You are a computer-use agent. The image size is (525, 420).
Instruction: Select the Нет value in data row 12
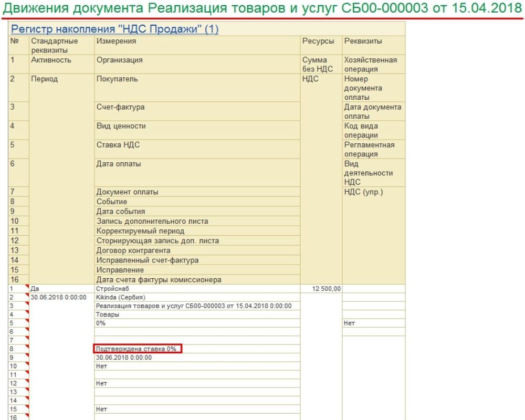tap(197, 383)
